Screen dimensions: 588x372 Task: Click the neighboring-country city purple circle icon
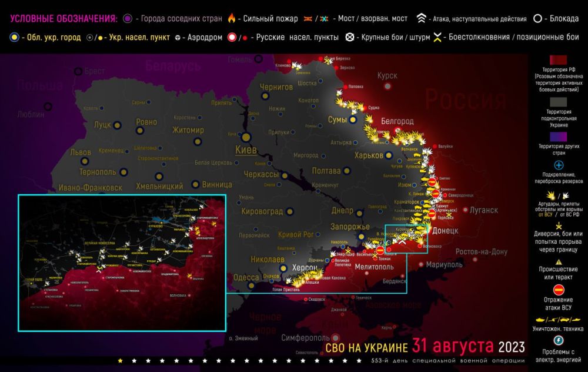[126, 18]
